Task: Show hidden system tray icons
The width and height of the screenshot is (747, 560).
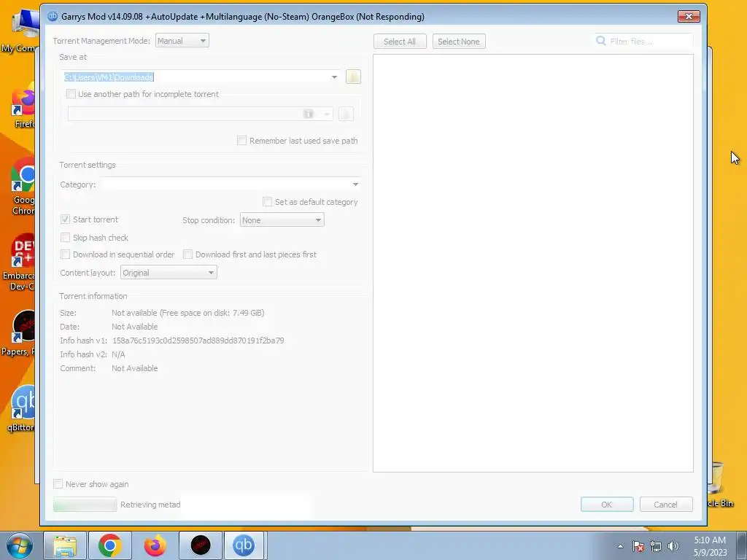Action: click(x=620, y=546)
